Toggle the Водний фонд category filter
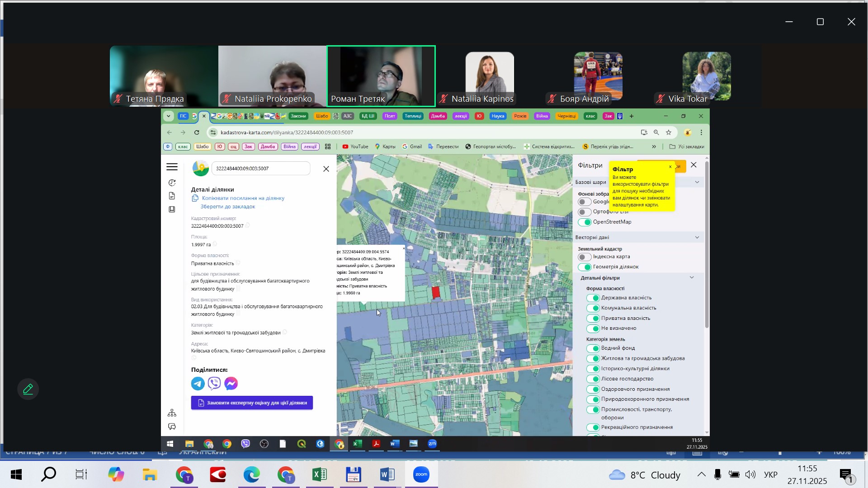Viewport: 868px width, 488px height. click(x=593, y=348)
